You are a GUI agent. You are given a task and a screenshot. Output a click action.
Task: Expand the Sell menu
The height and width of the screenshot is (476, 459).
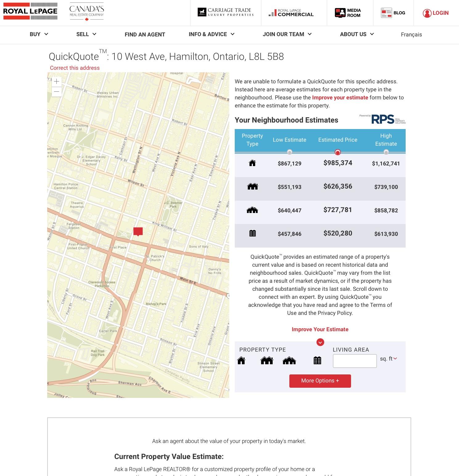[x=86, y=34]
